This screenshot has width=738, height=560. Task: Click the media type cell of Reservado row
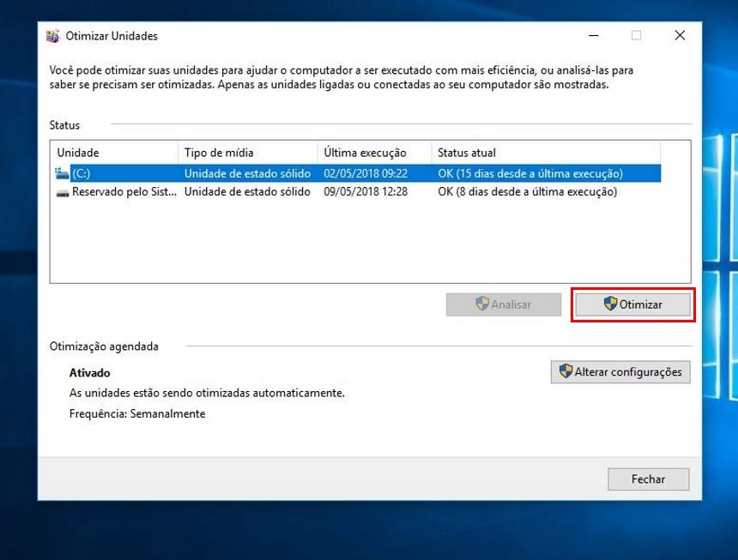247,192
